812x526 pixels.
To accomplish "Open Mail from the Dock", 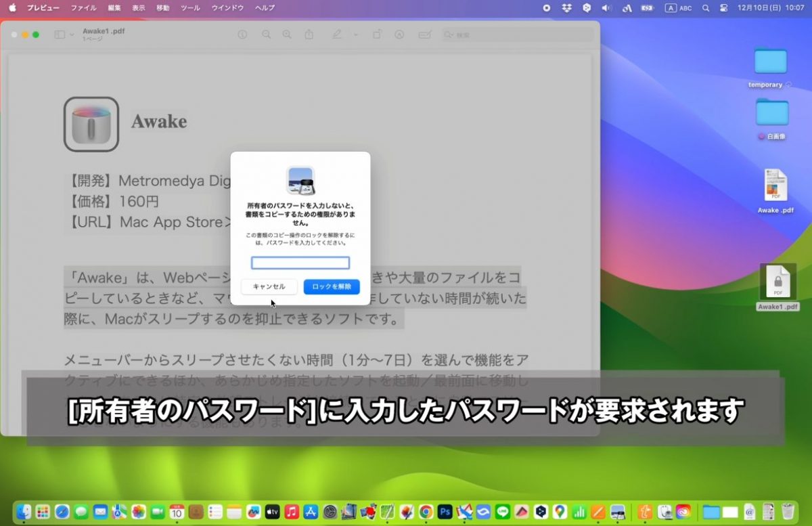I will 100,511.
